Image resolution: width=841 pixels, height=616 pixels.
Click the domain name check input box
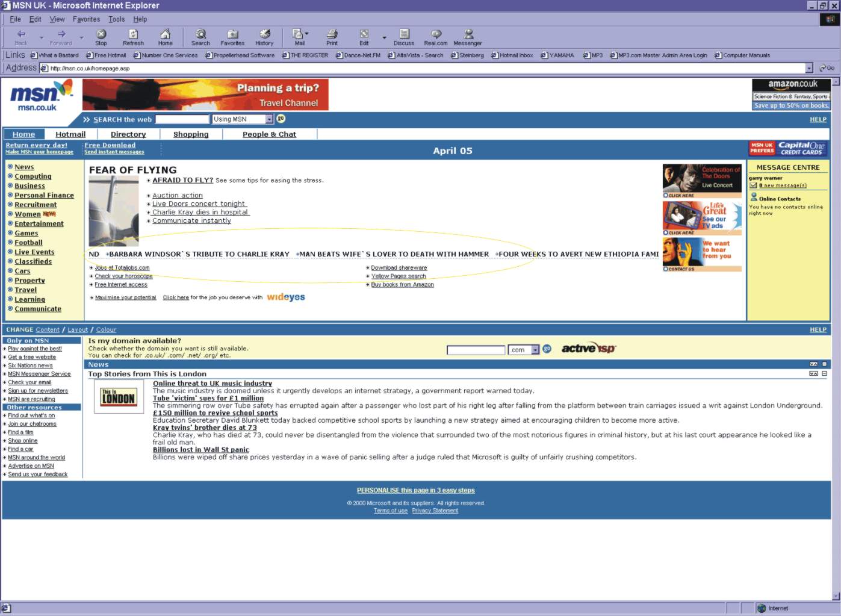coord(476,350)
